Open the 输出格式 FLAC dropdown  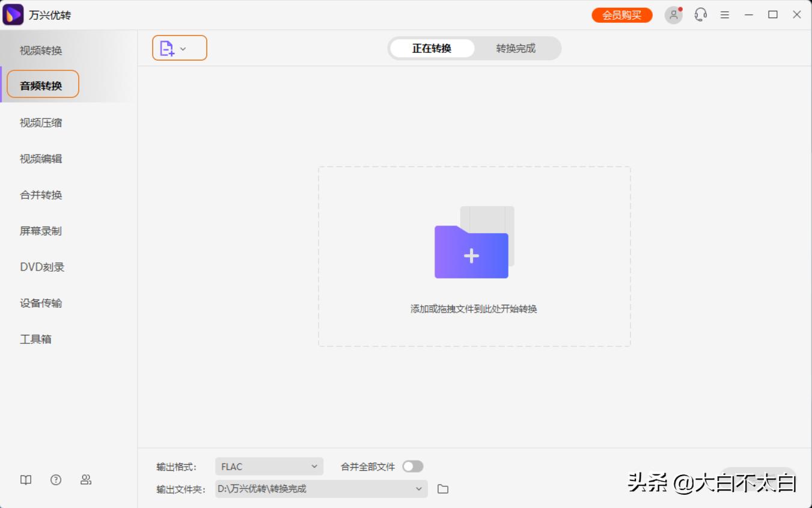point(269,467)
